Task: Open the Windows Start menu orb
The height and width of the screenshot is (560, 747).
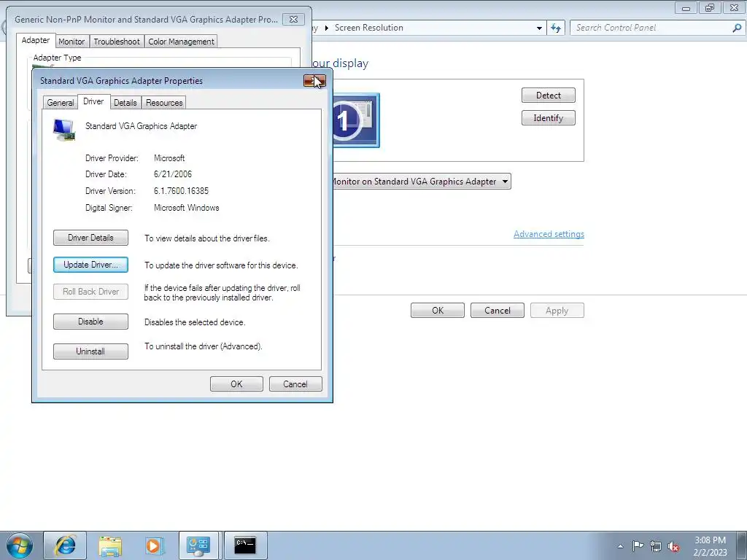Action: click(x=20, y=545)
